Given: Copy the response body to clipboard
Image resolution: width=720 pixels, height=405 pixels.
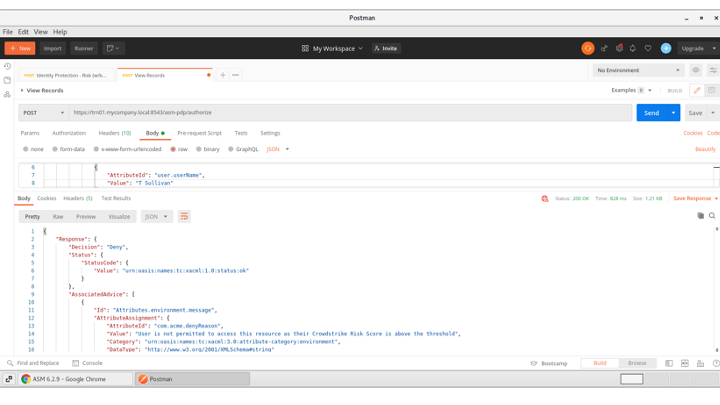Looking at the screenshot, I should [x=700, y=216].
